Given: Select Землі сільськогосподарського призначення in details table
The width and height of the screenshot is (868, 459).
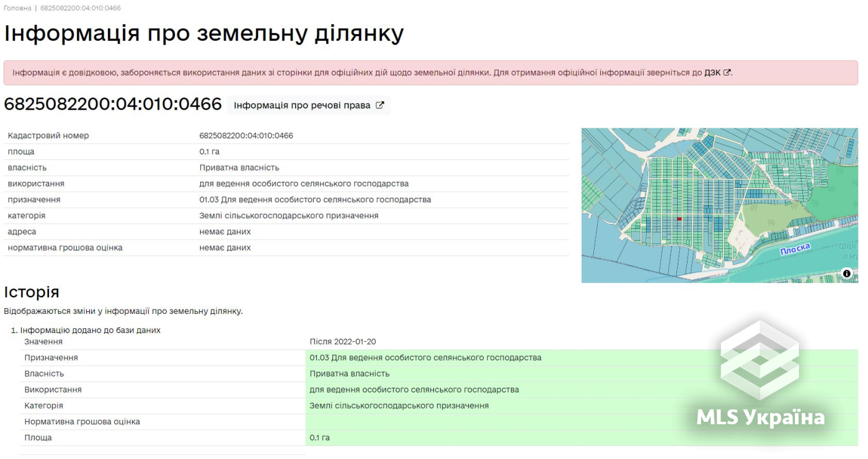Looking at the screenshot, I should point(289,216).
